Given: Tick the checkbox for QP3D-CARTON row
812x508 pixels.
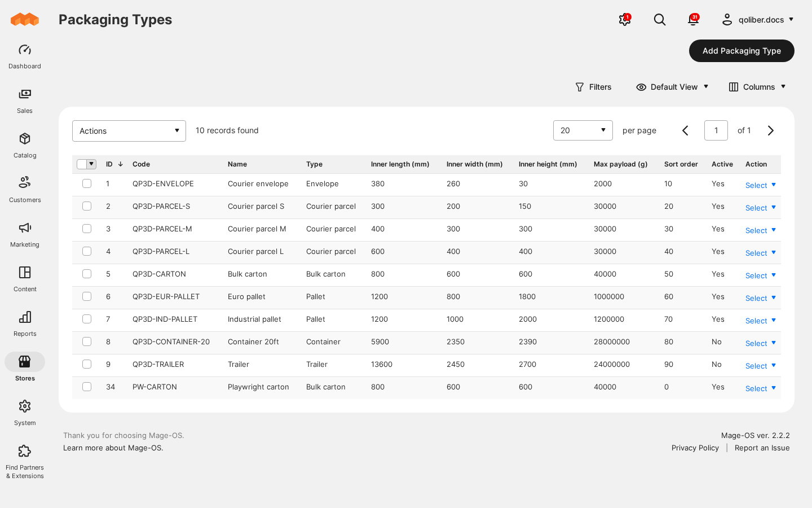Looking at the screenshot, I should pyautogui.click(x=87, y=274).
